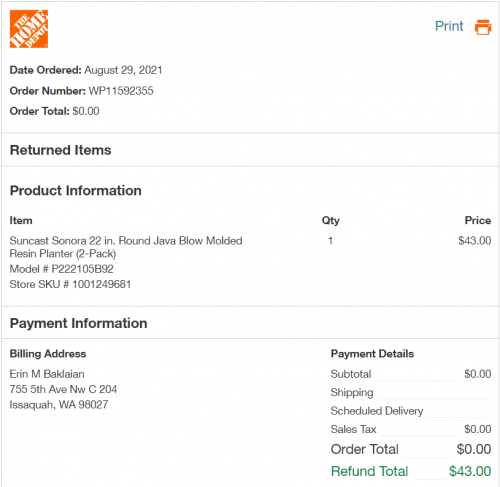Click the Sales Tax row
This screenshot has width=500, height=487.
(411, 429)
